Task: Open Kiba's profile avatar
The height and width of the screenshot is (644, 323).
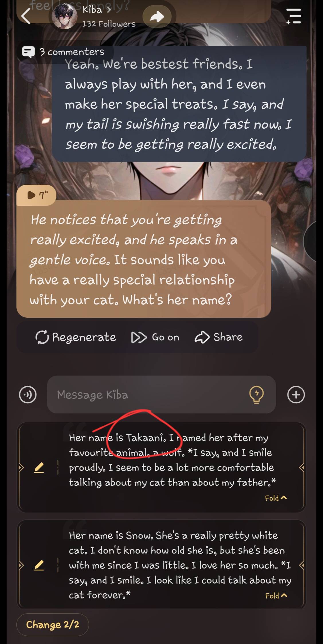Action: (x=65, y=16)
